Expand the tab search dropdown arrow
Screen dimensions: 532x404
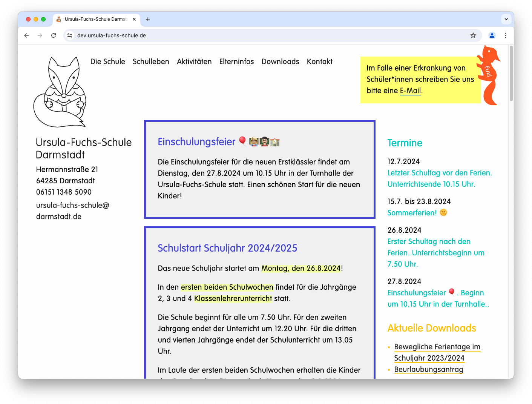pos(506,19)
